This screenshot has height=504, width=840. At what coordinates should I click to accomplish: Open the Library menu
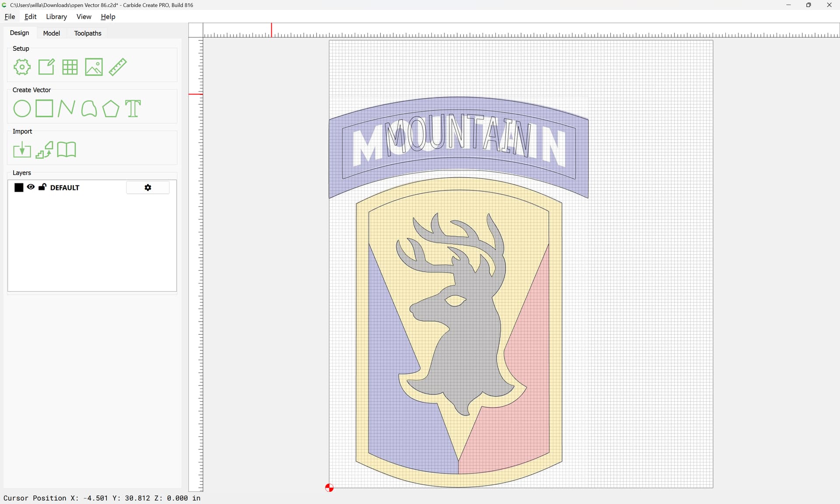56,17
